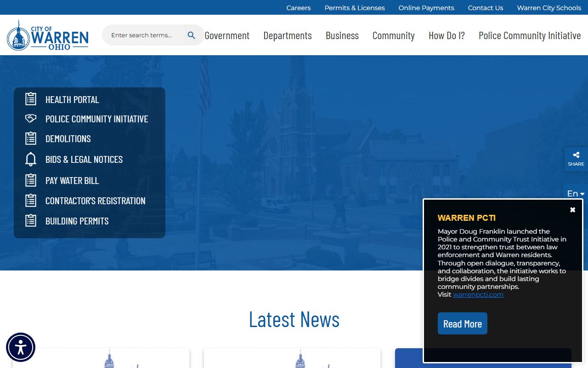Follow the warrenpcti.com link
This screenshot has height=368, width=588.
coord(478,294)
